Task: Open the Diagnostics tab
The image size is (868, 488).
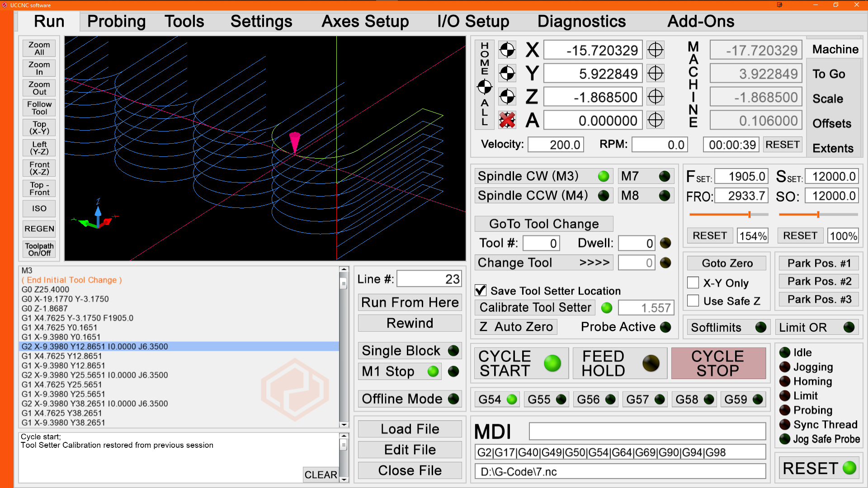Action: click(x=581, y=21)
